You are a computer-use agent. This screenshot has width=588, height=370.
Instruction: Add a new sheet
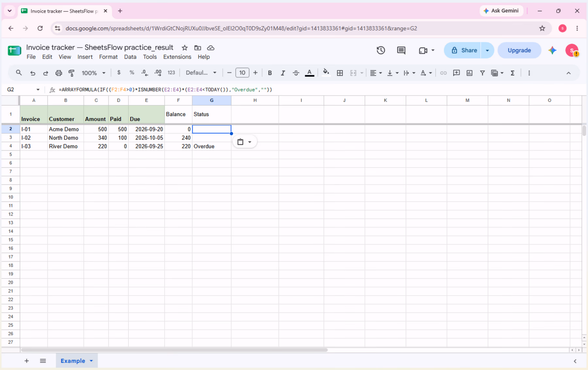click(x=27, y=361)
